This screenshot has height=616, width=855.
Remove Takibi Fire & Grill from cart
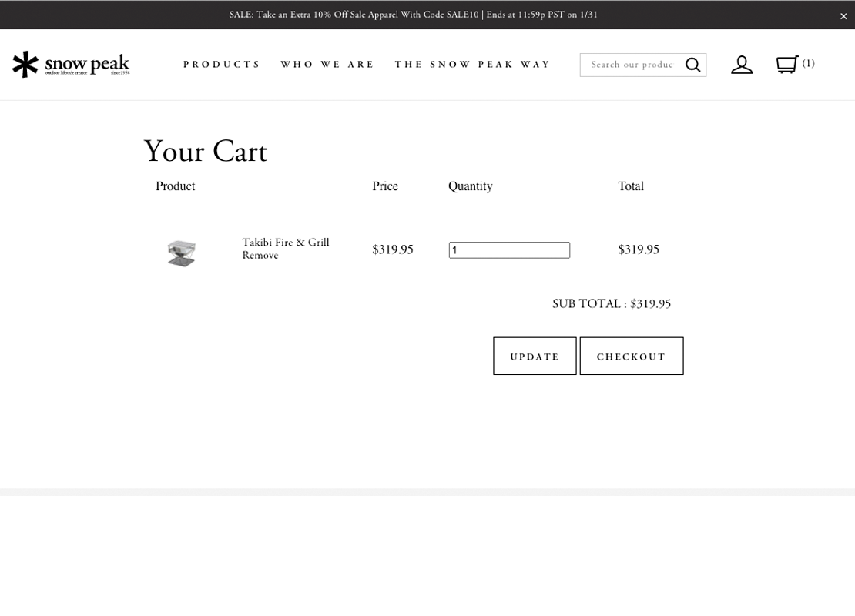(x=260, y=256)
